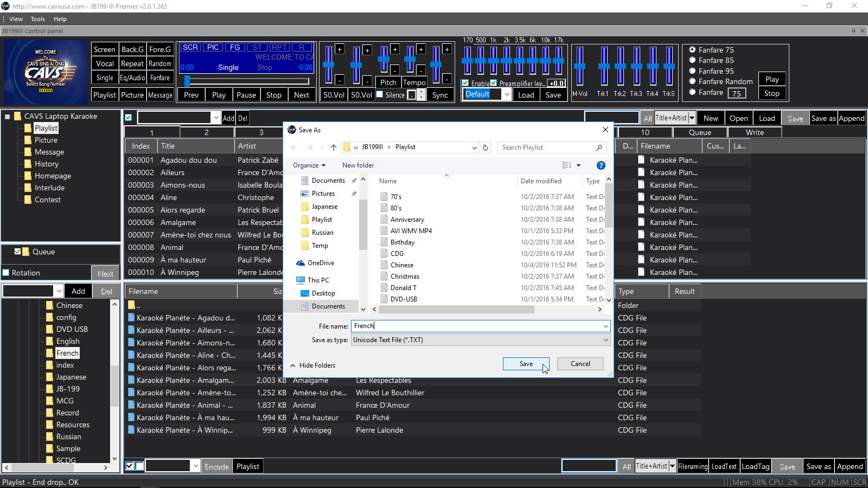Click Save in Save As dialog
The width and height of the screenshot is (868, 488).
[526, 364]
